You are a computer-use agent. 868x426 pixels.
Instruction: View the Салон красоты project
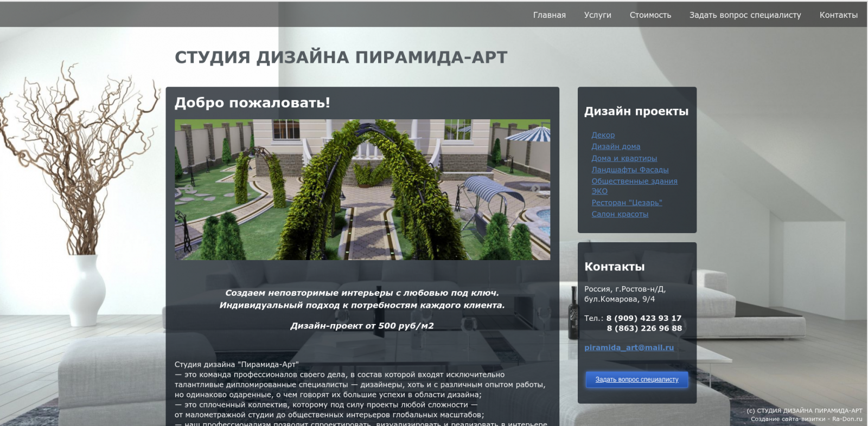coord(620,214)
